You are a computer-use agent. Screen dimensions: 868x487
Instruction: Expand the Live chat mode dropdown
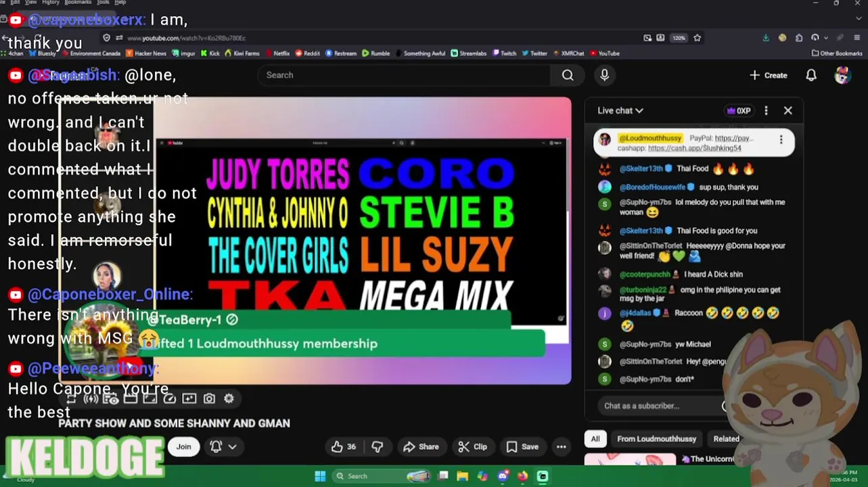pos(620,110)
